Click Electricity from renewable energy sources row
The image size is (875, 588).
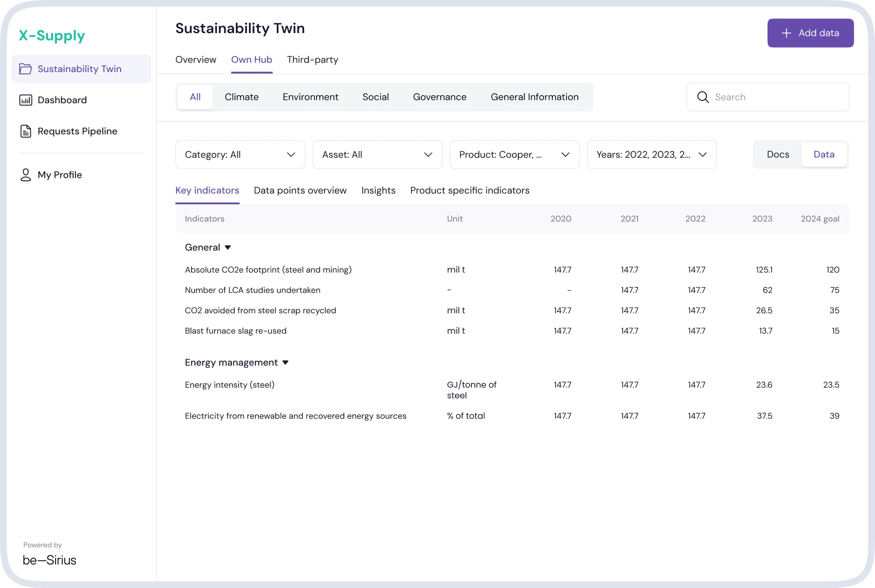coord(512,416)
